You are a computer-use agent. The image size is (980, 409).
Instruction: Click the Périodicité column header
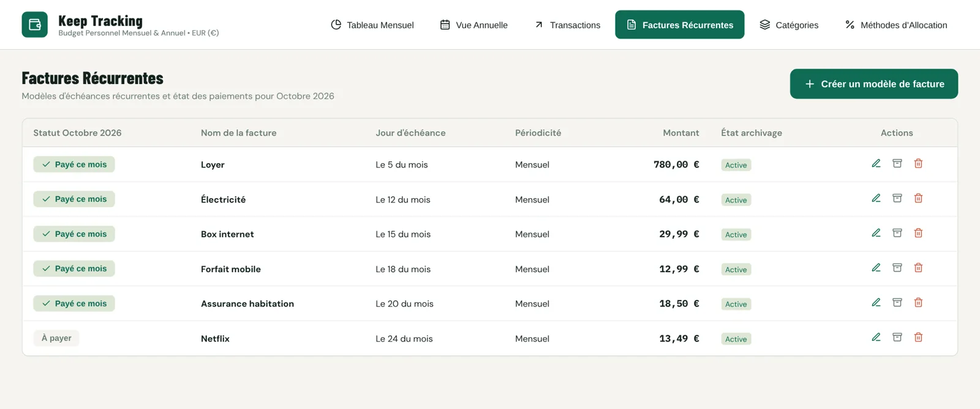(x=538, y=133)
